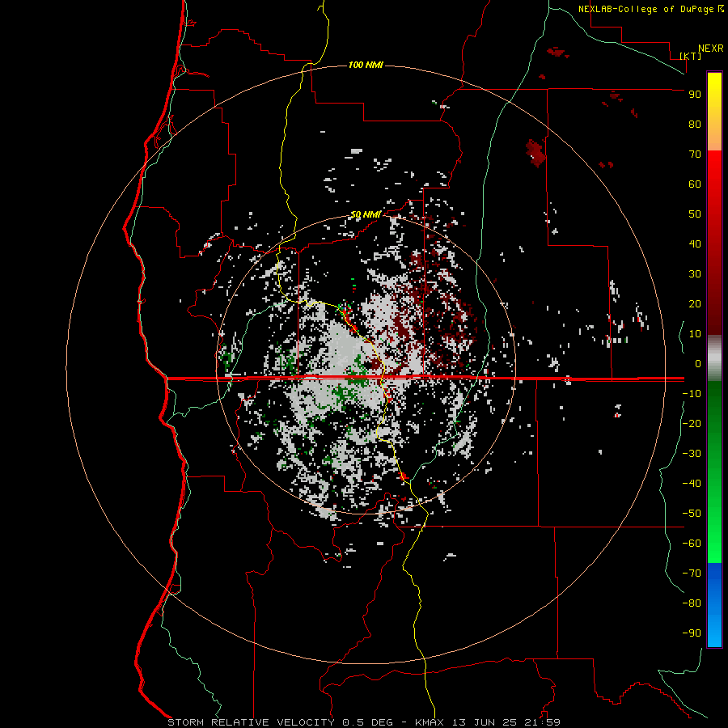This screenshot has width=728, height=728.
Task: Click the NEXR label above the color bar
Action: tap(710, 49)
